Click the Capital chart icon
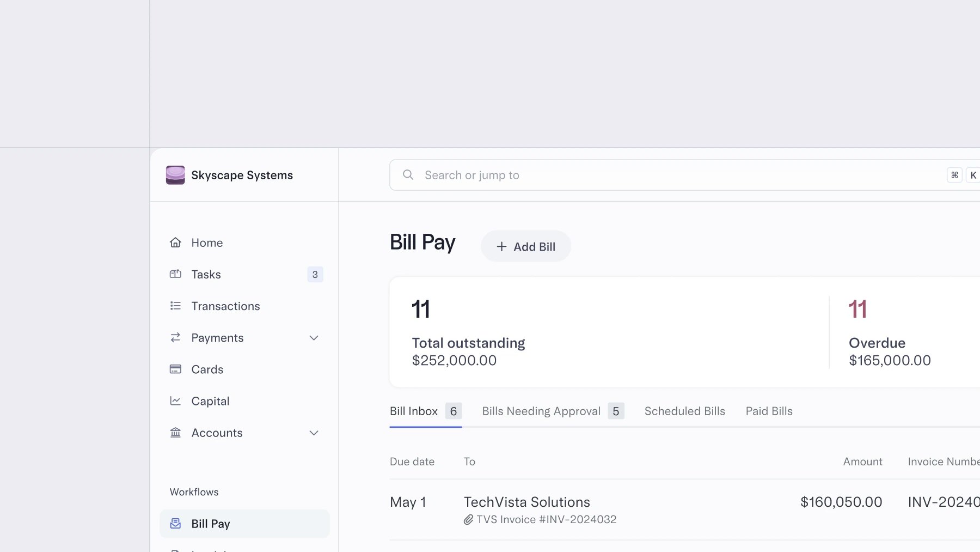This screenshot has width=980, height=552. pyautogui.click(x=175, y=401)
